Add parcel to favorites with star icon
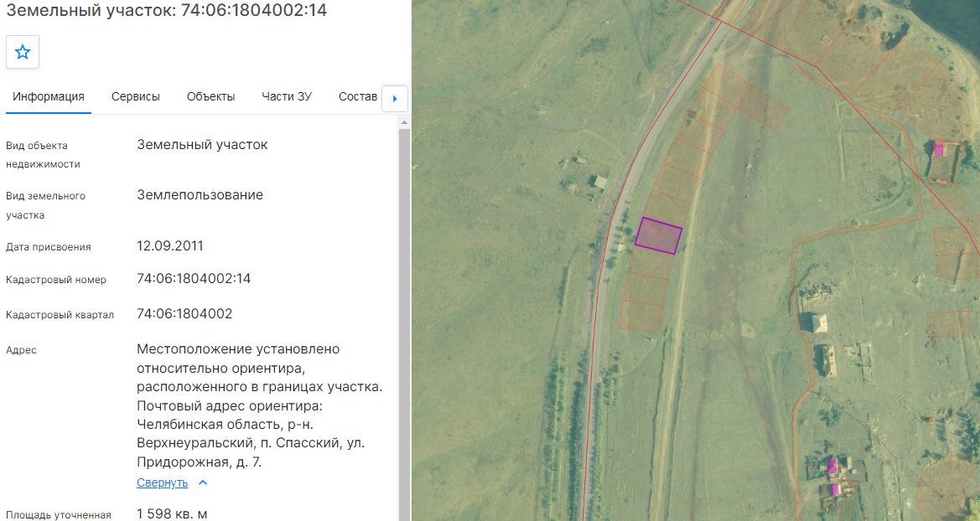 pyautogui.click(x=23, y=52)
